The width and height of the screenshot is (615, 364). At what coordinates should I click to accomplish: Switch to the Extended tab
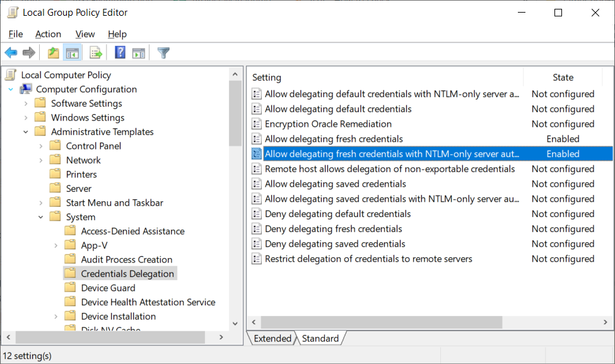pyautogui.click(x=272, y=339)
